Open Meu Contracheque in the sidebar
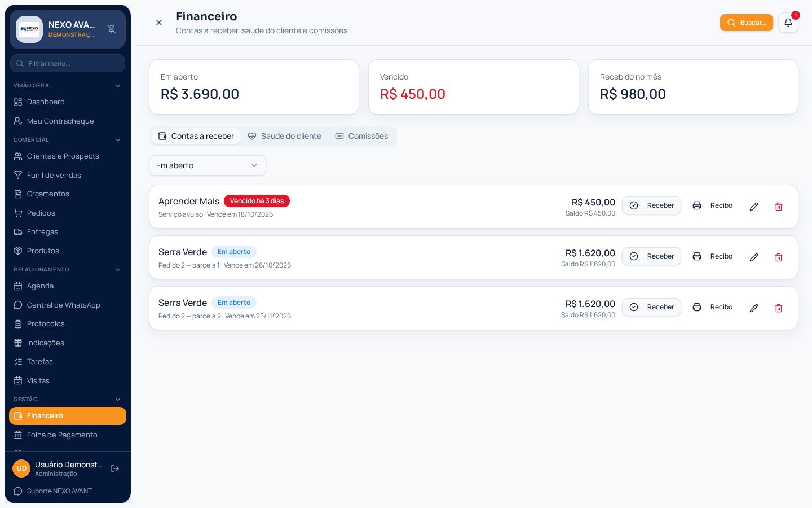 pos(68,121)
